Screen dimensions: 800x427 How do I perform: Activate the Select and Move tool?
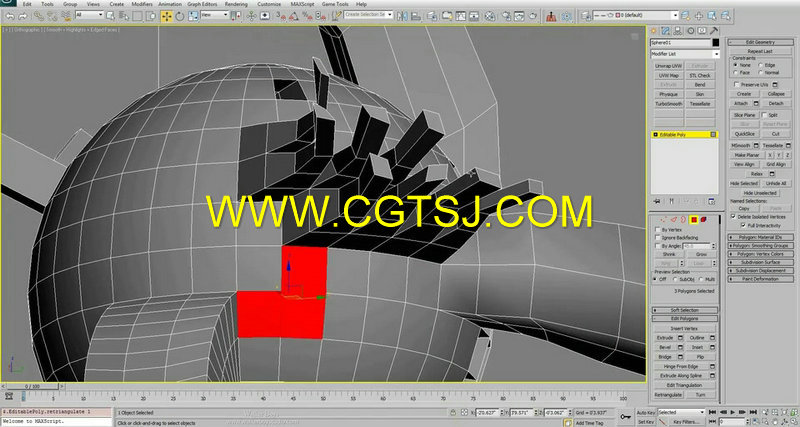166,16
